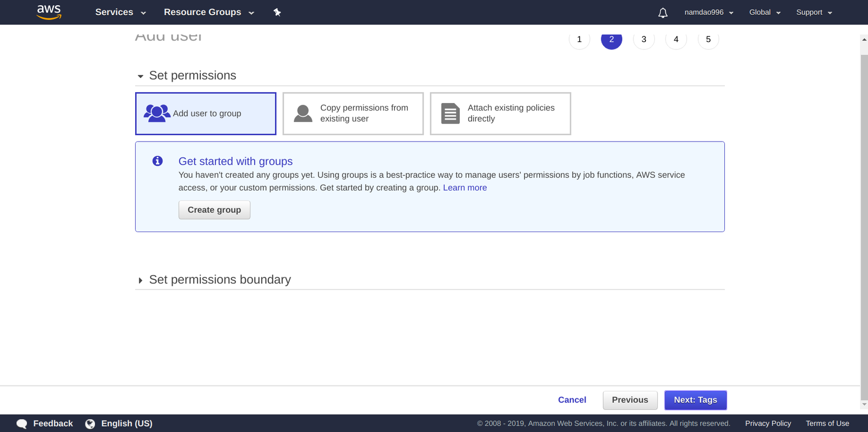The width and height of the screenshot is (868, 432).
Task: Select the Add user to group option
Action: [206, 114]
